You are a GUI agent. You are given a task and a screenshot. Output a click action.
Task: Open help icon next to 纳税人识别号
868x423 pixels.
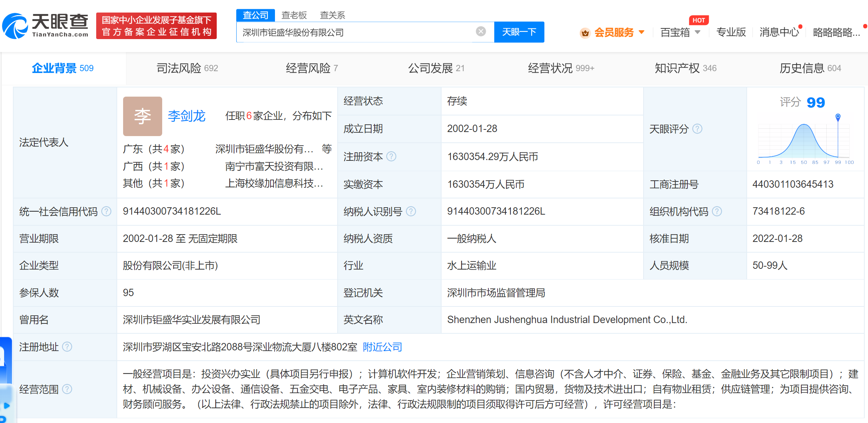point(411,211)
